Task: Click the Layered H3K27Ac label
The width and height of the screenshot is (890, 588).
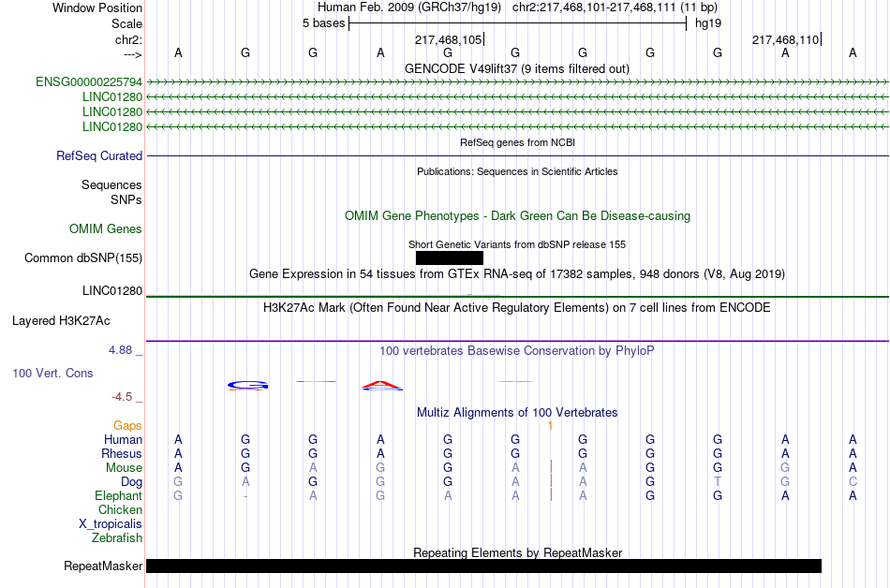Action: pyautogui.click(x=61, y=321)
